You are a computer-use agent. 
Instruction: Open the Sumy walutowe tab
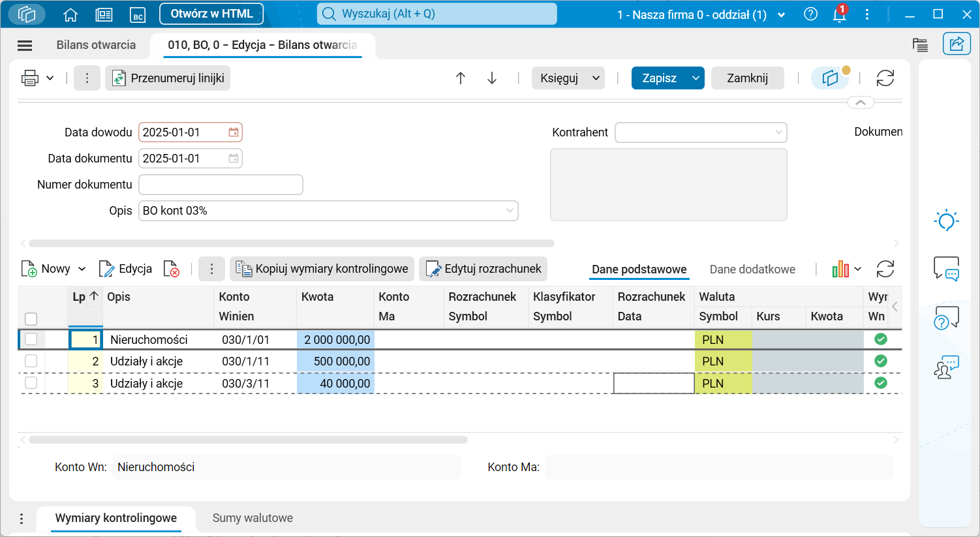[x=253, y=518]
